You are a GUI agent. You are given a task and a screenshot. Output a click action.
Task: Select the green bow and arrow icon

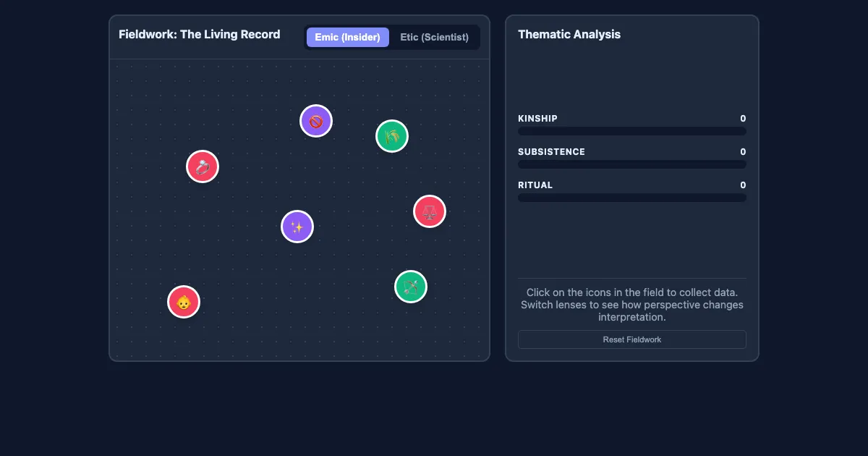coord(411,287)
